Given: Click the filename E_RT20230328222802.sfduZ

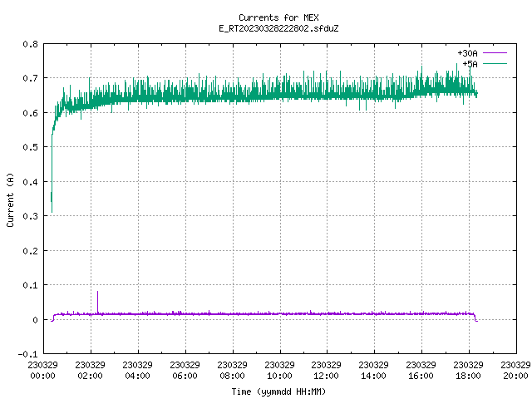Looking at the screenshot, I should pyautogui.click(x=278, y=28).
